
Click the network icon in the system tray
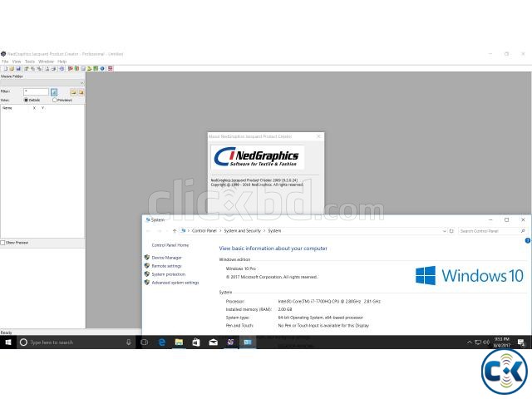coord(478,342)
